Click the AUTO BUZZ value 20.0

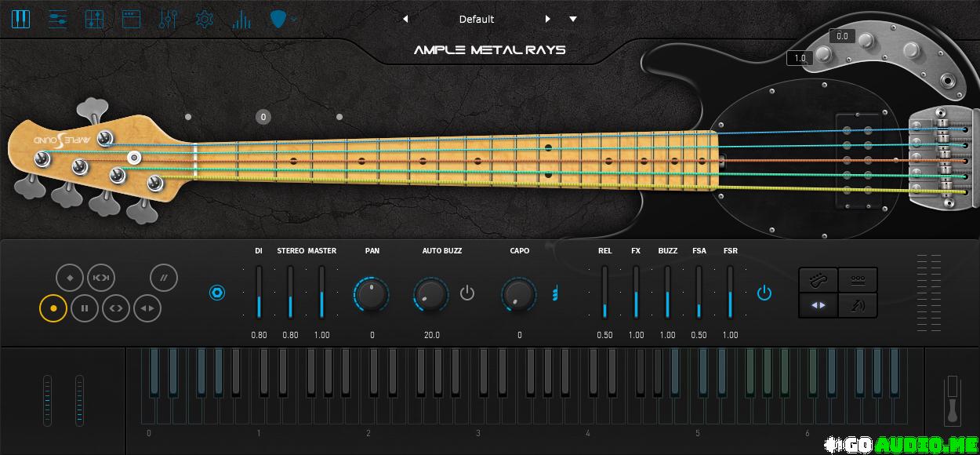[431, 335]
